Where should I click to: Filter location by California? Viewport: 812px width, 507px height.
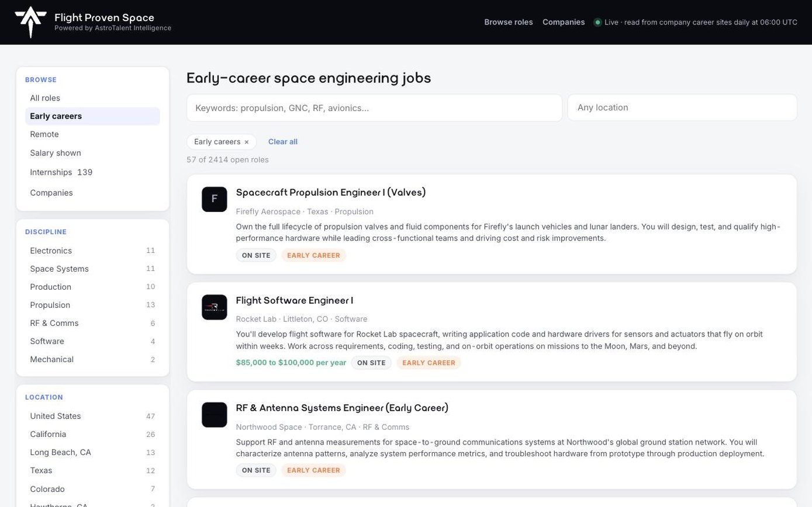(x=92, y=434)
